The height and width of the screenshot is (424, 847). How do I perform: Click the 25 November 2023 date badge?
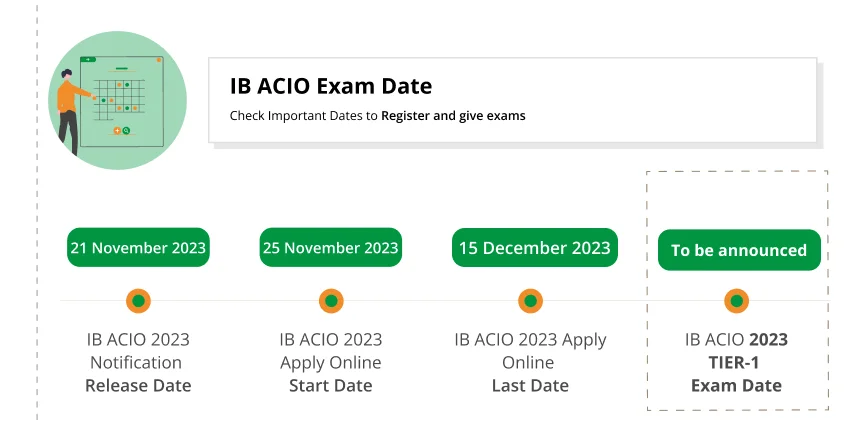[330, 248]
